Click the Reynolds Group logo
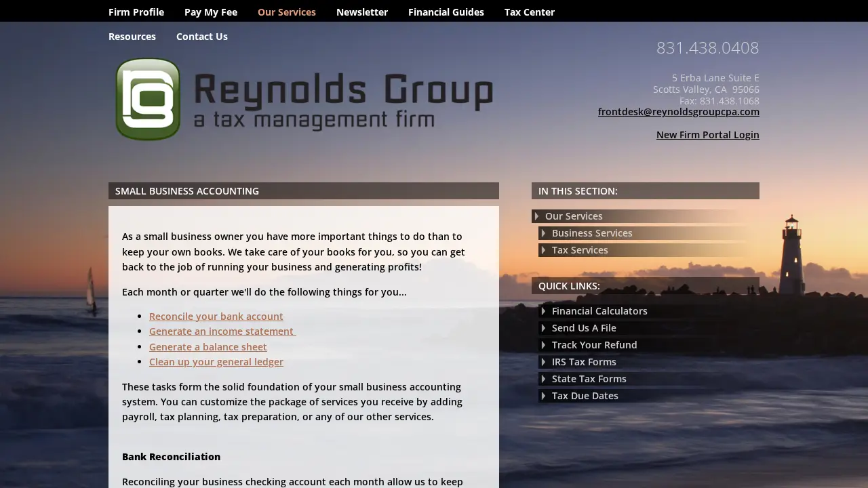 coord(304,99)
